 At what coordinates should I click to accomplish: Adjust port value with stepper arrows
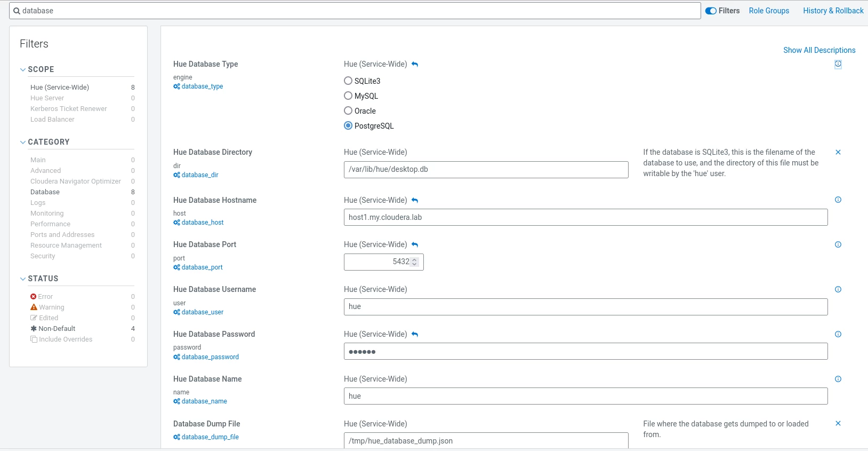click(414, 262)
